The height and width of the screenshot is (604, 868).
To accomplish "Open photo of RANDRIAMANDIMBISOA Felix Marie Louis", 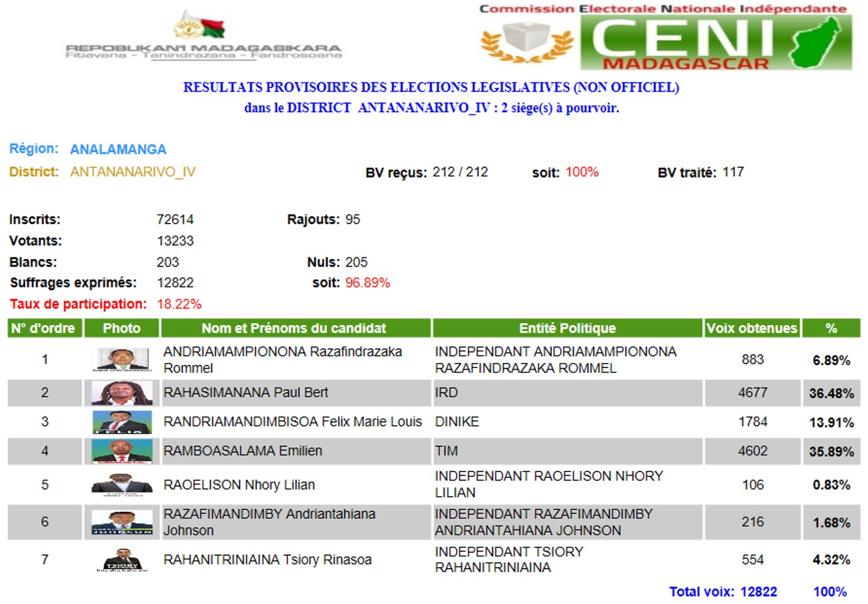I will point(122,422).
